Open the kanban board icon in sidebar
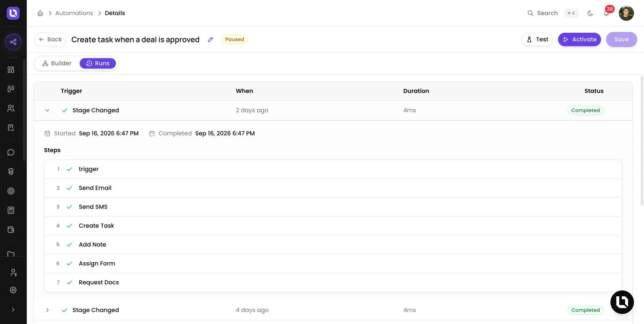This screenshot has height=324, width=644. pyautogui.click(x=11, y=89)
